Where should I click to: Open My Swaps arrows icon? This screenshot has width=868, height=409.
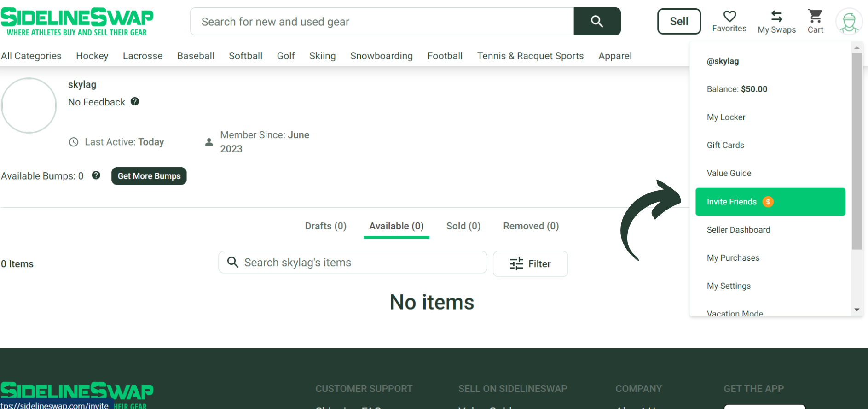[776, 16]
